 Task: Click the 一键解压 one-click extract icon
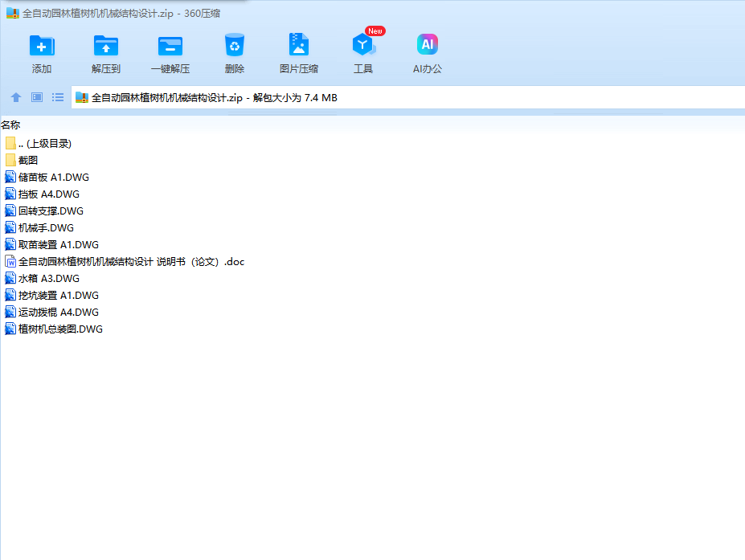(170, 46)
